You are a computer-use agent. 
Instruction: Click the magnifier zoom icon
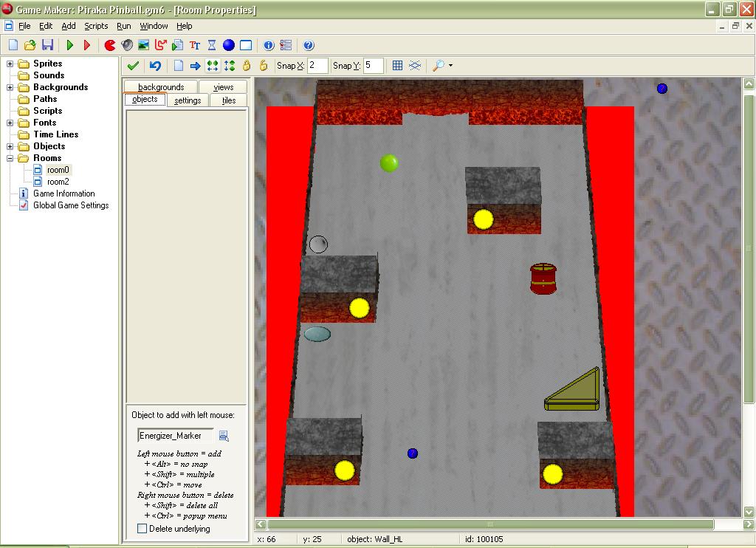[x=439, y=65]
